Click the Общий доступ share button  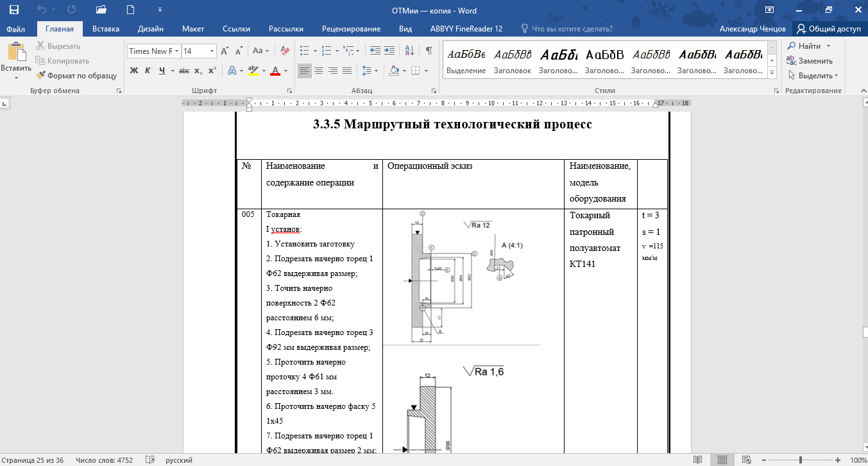(x=830, y=29)
